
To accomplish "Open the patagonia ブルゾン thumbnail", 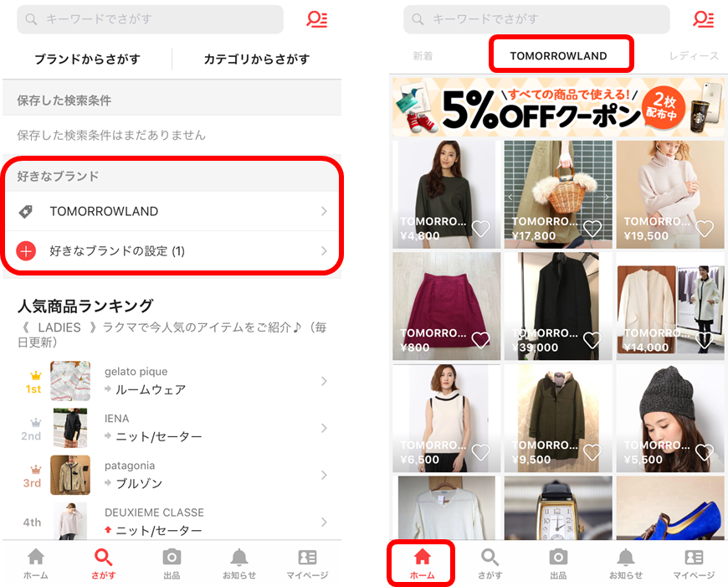I will (x=70, y=475).
